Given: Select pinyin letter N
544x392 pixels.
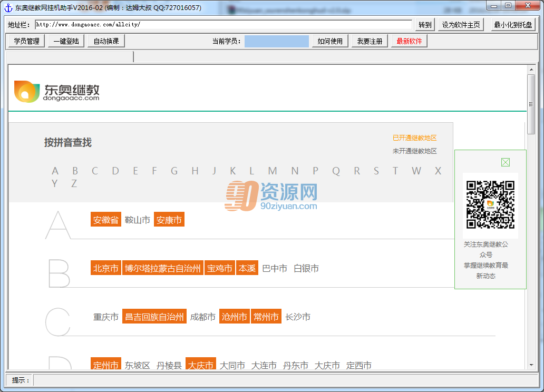Looking at the screenshot, I should pyautogui.click(x=295, y=171).
